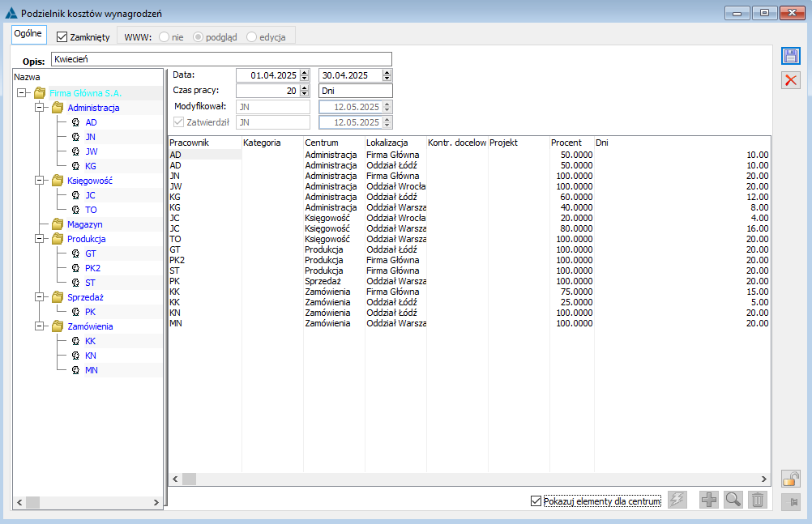812x524 pixels.
Task: Select WWW option edycja
Action: pos(252,36)
